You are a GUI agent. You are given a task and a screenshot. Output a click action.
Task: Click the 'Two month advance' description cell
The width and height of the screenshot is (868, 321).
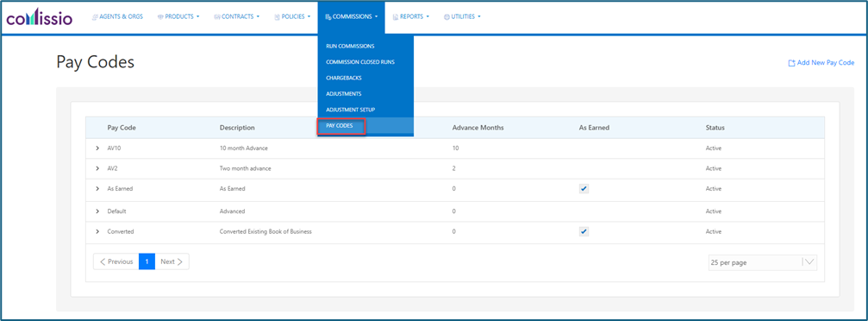[246, 168]
